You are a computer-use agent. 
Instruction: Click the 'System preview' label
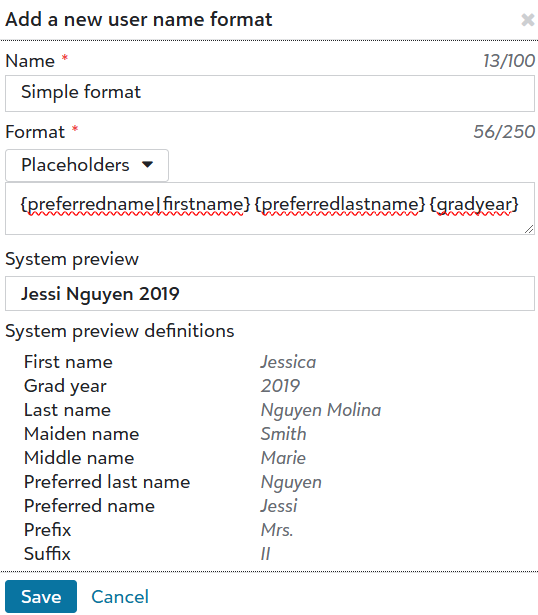coord(72,259)
